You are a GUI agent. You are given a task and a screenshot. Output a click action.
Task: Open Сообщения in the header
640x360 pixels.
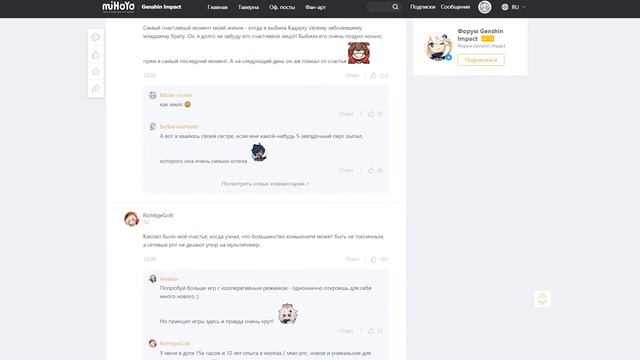[455, 7]
